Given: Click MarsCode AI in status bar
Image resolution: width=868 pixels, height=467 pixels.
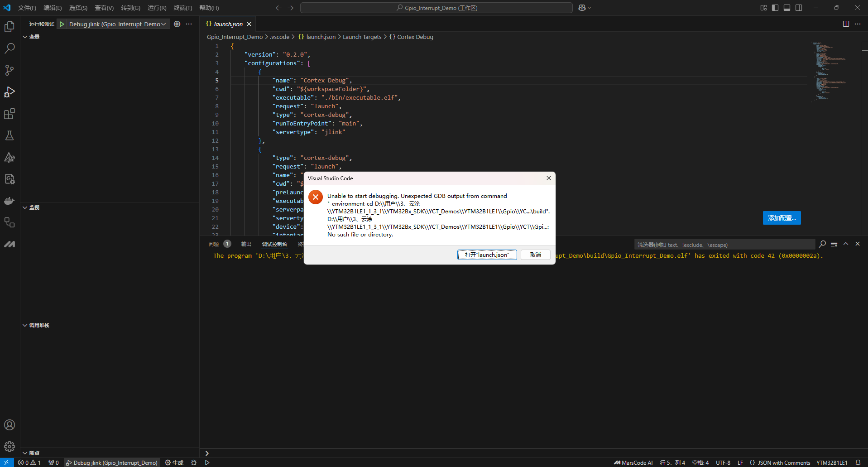Looking at the screenshot, I should pyautogui.click(x=633, y=462).
